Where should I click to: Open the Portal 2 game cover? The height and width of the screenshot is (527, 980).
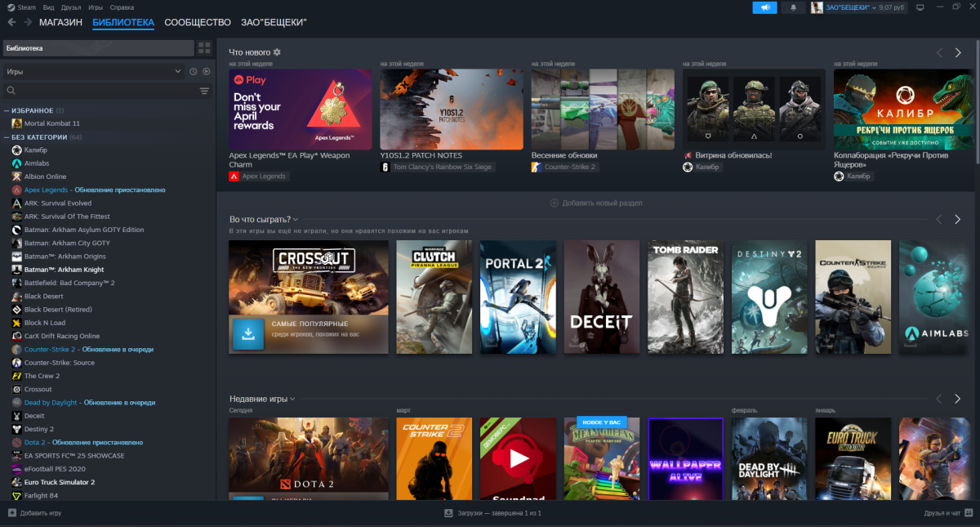point(518,297)
